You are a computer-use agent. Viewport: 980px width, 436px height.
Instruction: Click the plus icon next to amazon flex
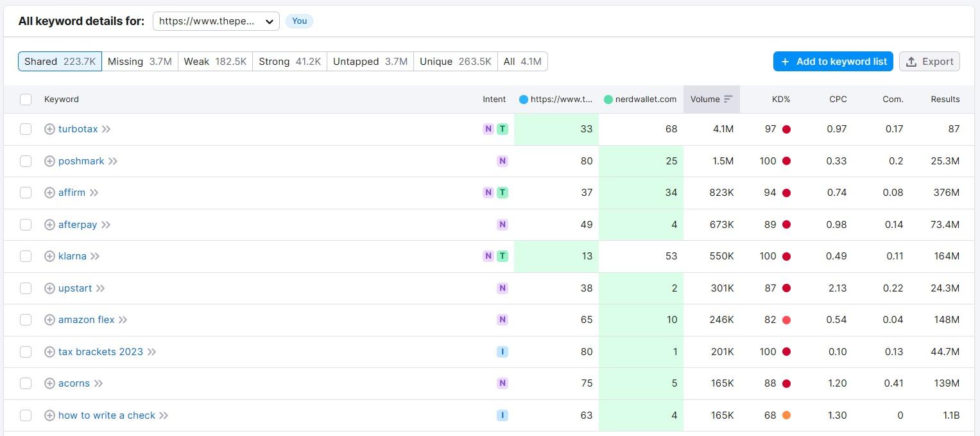(49, 320)
